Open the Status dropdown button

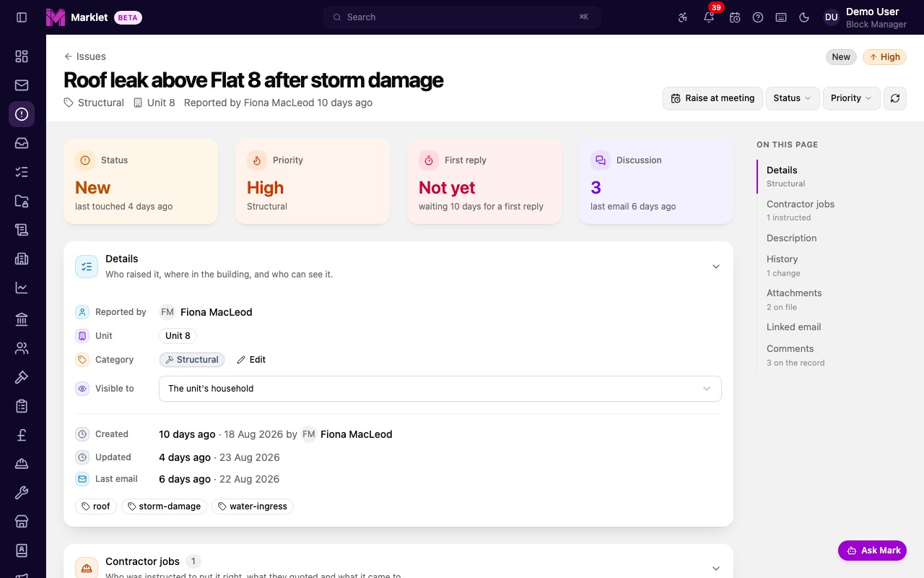click(x=792, y=98)
